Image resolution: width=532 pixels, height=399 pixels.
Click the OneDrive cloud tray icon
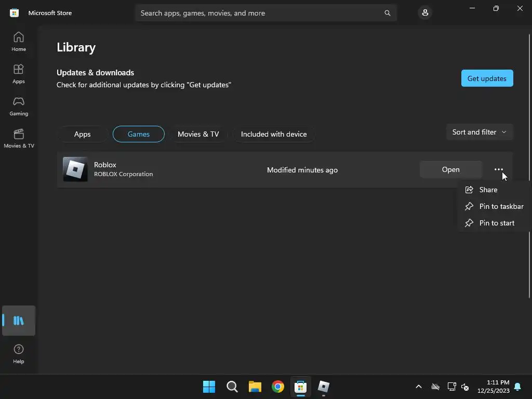[x=435, y=387]
